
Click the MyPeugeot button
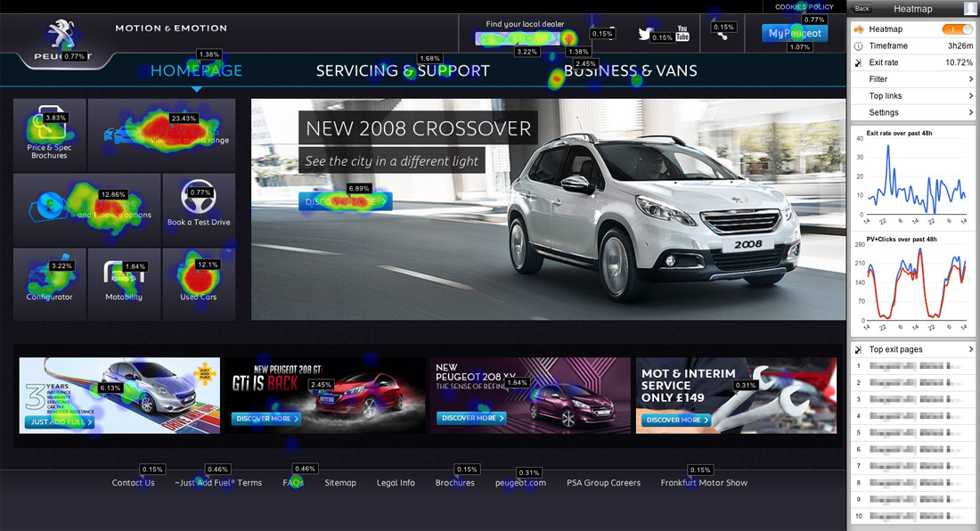795,33
